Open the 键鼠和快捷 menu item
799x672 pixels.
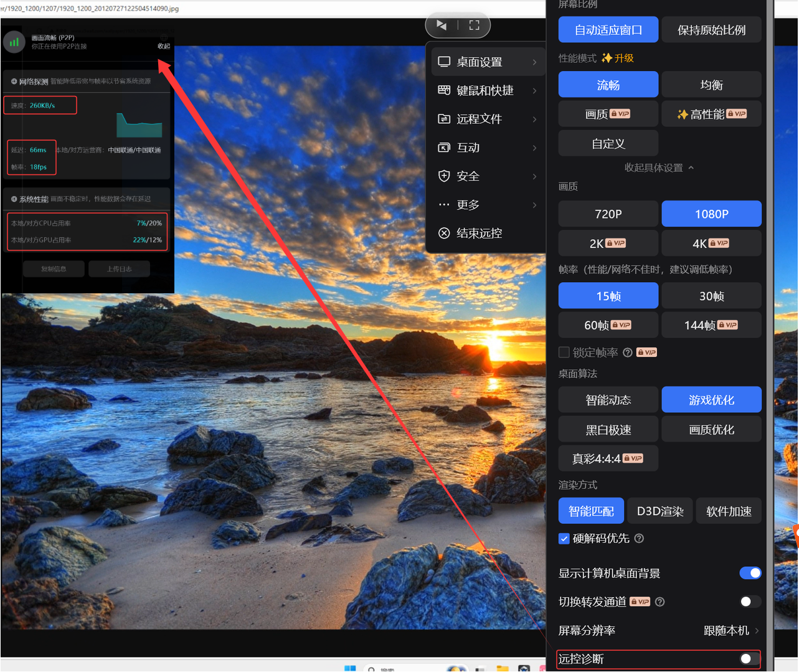[485, 90]
